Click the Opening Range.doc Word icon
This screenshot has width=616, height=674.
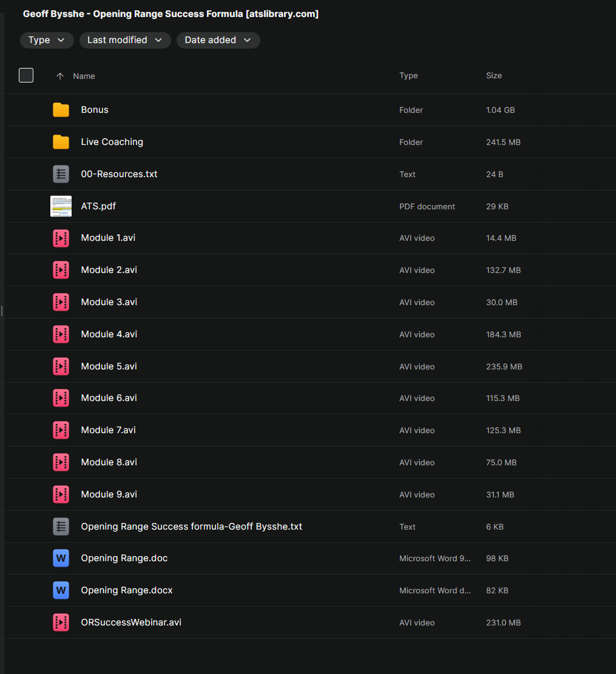(x=61, y=558)
